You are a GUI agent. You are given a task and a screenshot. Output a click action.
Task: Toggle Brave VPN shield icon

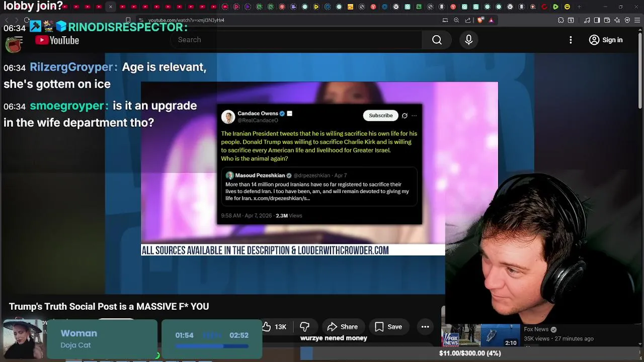coord(627,20)
